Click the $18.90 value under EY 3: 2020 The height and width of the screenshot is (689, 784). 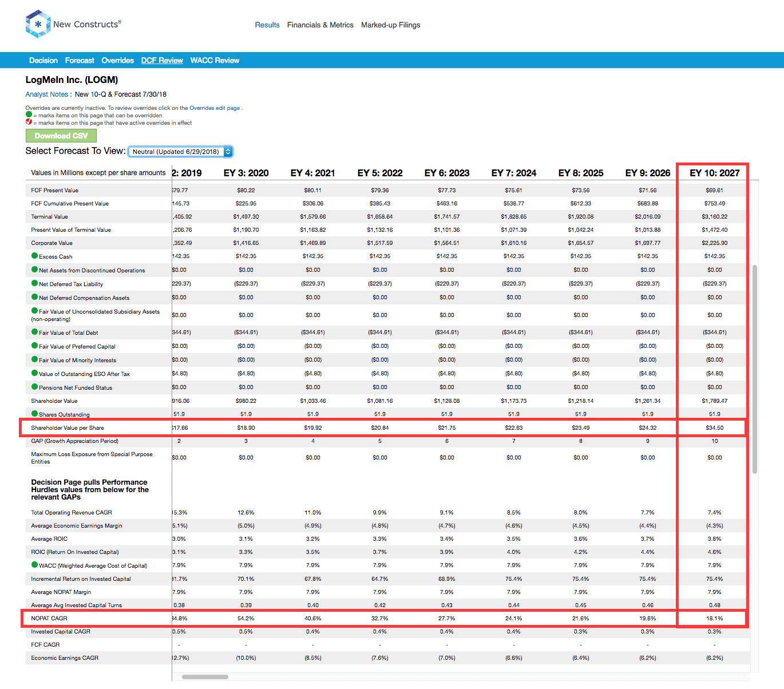pyautogui.click(x=246, y=427)
